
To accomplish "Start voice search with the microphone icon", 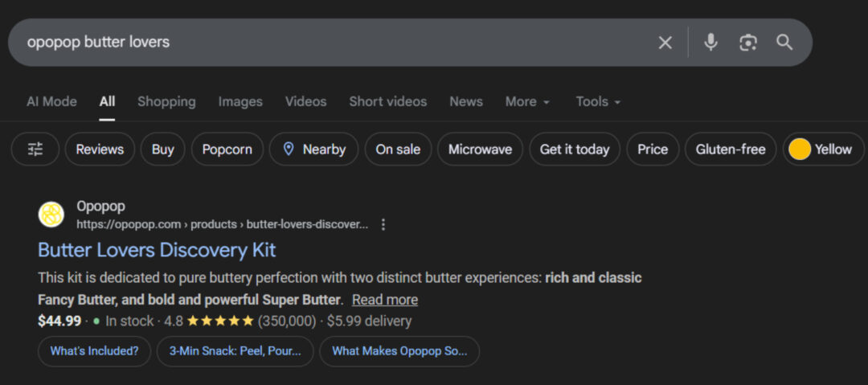I will tap(710, 43).
